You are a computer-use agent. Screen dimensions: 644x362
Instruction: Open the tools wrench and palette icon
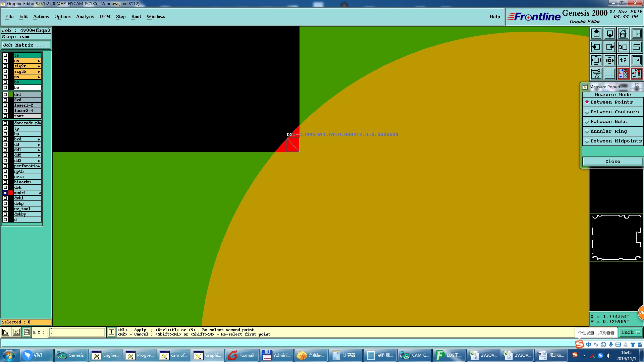click(596, 74)
